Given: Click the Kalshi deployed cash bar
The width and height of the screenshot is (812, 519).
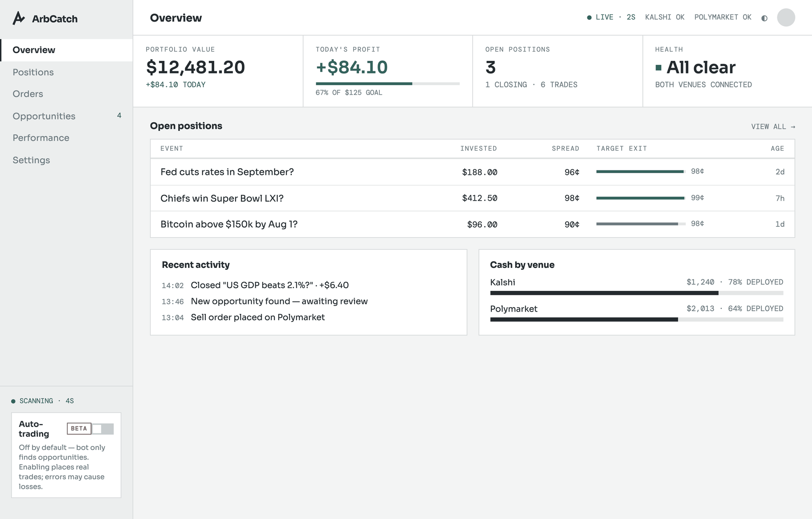Looking at the screenshot, I should [637, 293].
